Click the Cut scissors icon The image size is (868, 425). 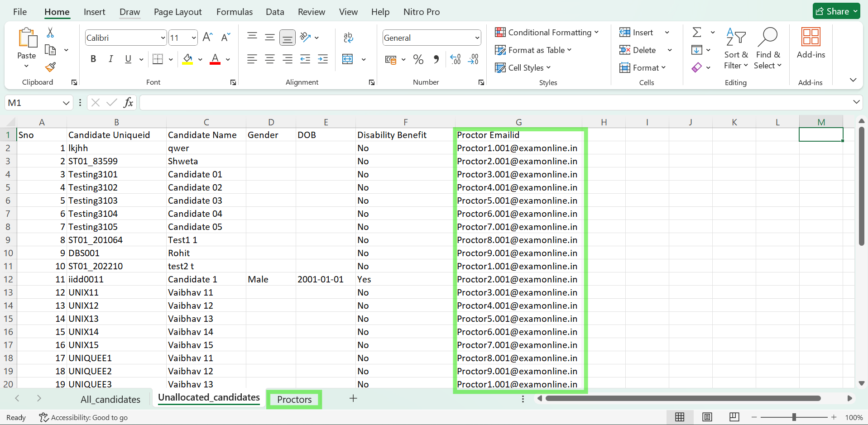tap(50, 33)
